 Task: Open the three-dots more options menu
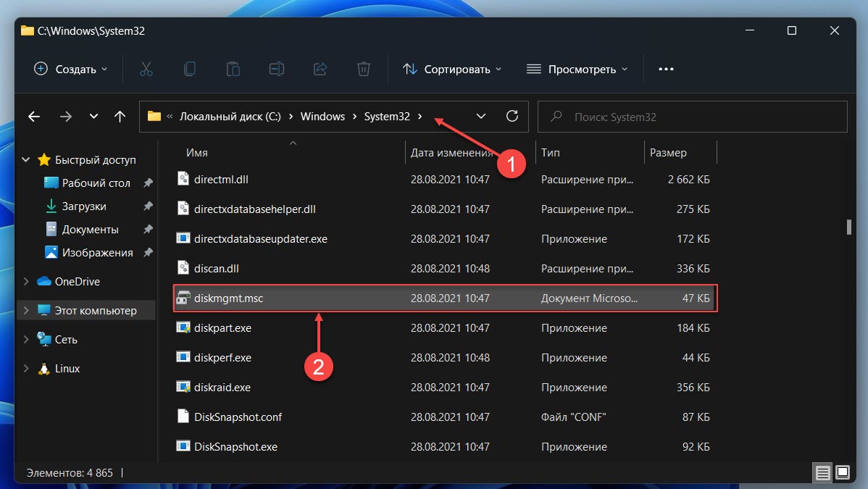pos(666,70)
